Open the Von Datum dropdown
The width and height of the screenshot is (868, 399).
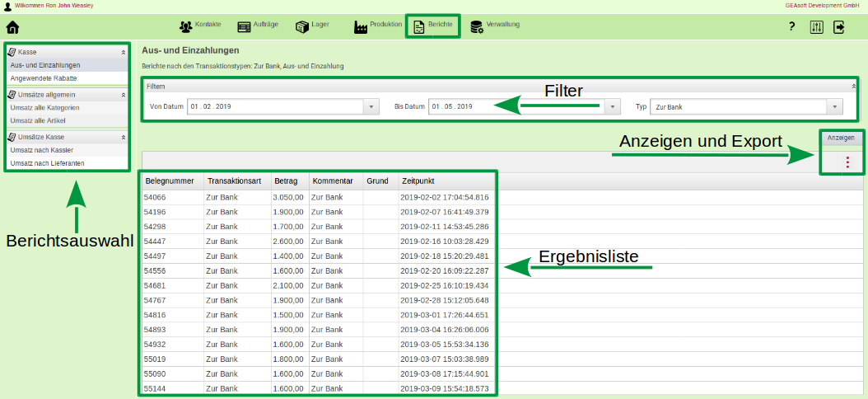point(371,107)
